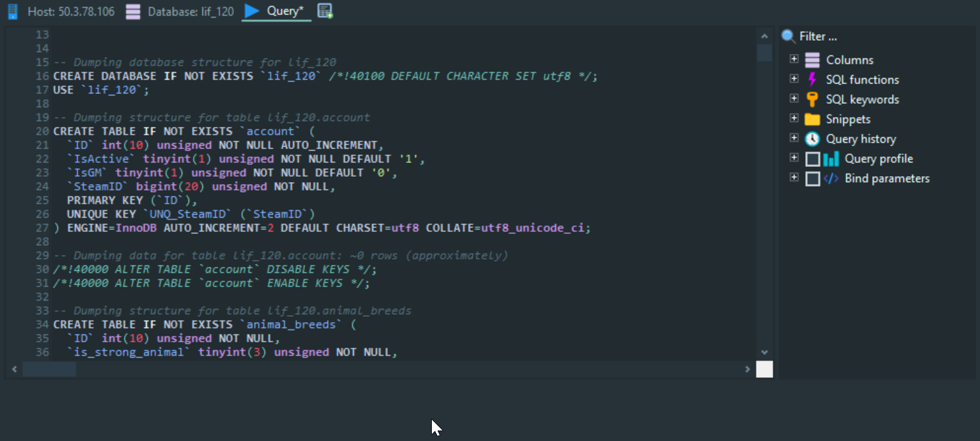Viewport: 980px width, 441px height.
Task: Expand the Snippets tree node
Action: coord(794,118)
